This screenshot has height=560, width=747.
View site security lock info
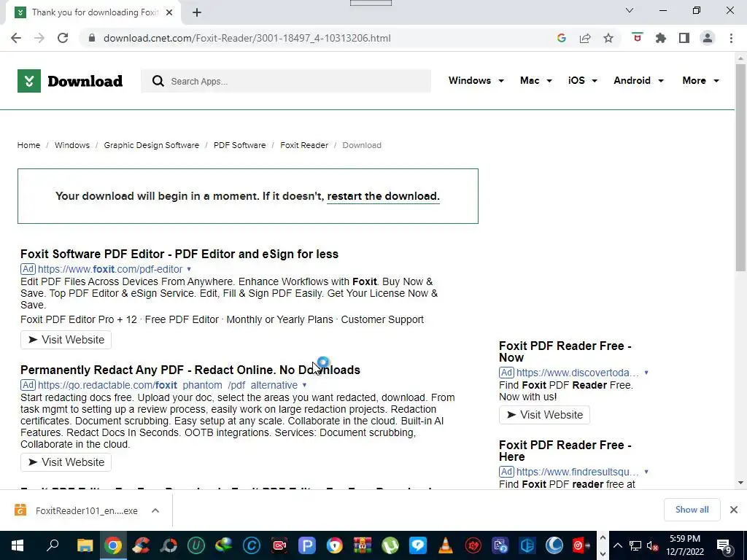coord(91,38)
